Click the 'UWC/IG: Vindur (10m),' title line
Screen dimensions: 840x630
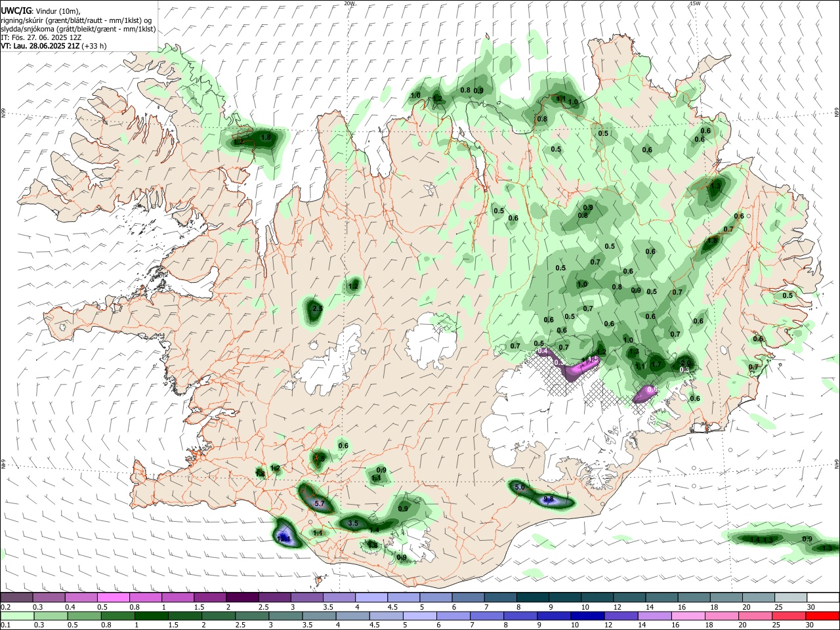pos(40,11)
